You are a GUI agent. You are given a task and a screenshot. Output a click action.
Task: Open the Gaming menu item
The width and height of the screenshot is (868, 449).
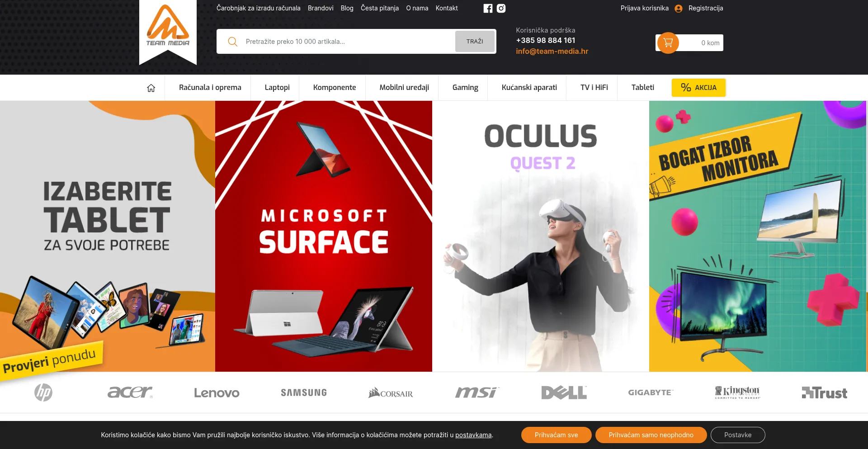(x=465, y=88)
